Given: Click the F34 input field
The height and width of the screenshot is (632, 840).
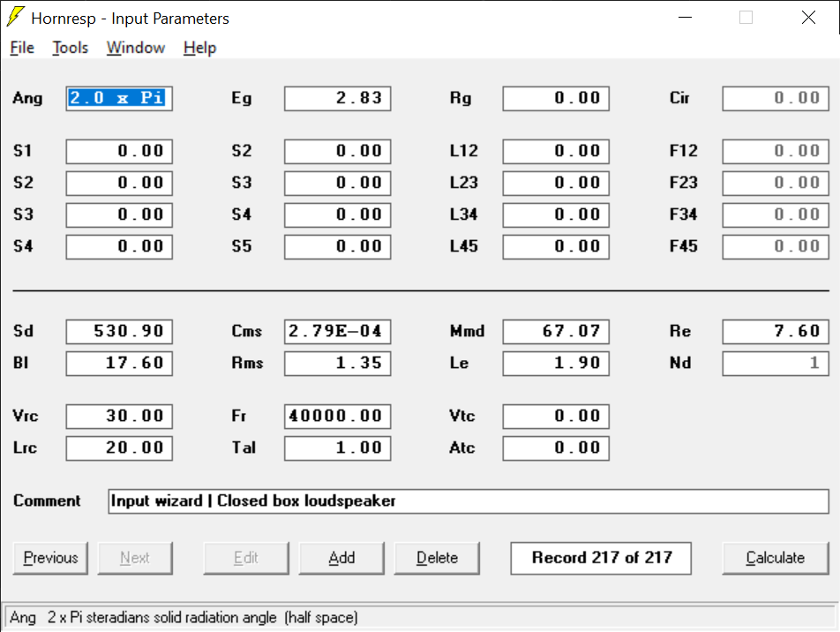Looking at the screenshot, I should [776, 215].
